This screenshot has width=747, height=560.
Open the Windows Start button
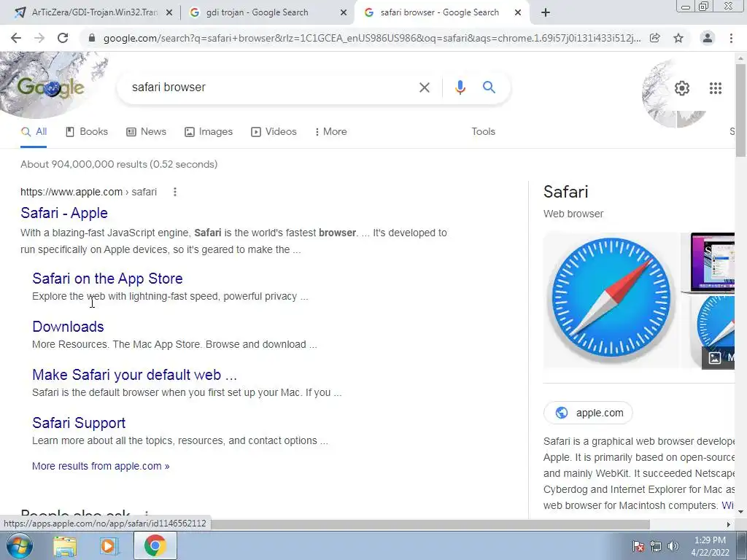(19, 545)
